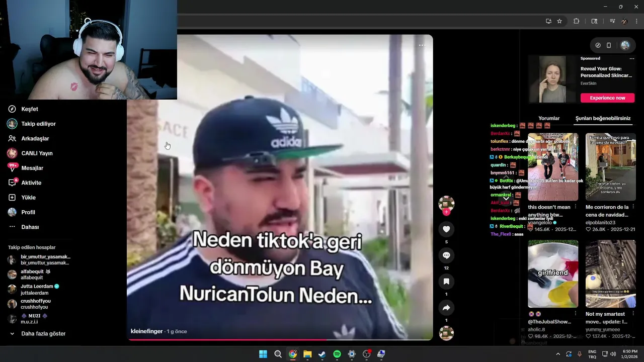Click the get-app phone icon top right
Viewport: 644px width, 362px height.
coord(609,45)
